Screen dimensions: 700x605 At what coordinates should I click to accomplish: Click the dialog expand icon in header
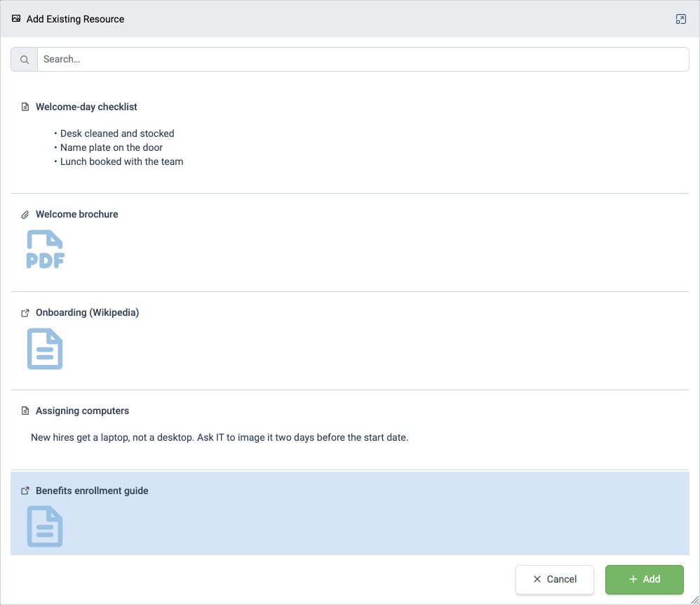click(680, 19)
